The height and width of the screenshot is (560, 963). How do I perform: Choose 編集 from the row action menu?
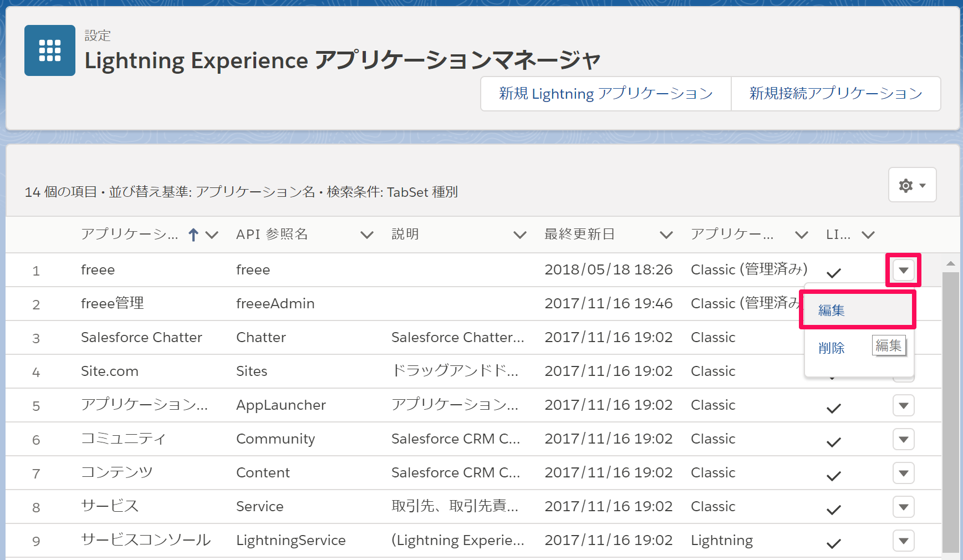point(858,310)
